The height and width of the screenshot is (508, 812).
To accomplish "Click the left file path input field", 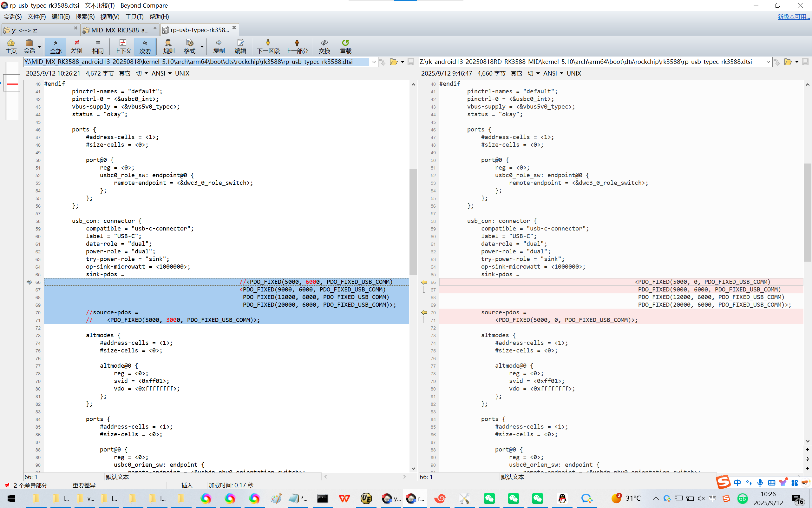I will (x=196, y=62).
